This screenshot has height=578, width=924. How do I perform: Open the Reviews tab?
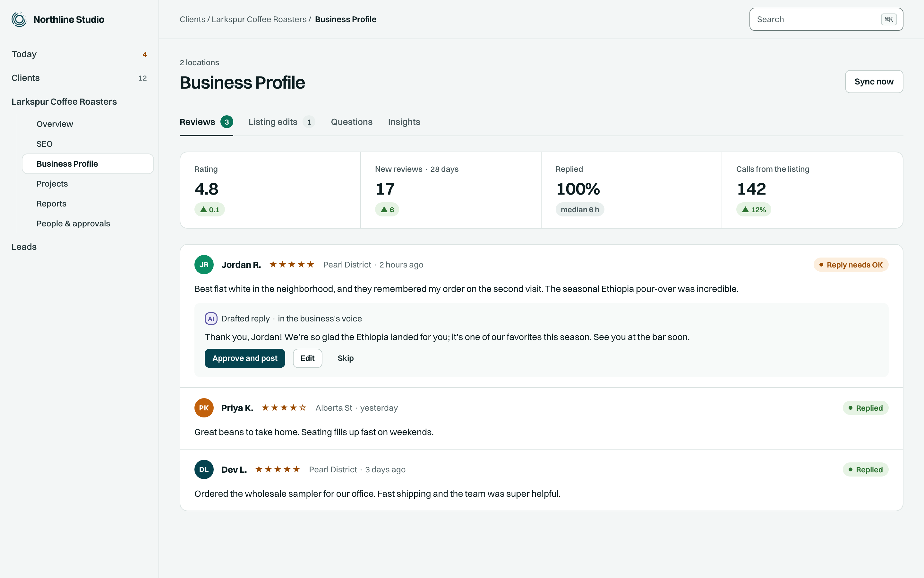(206, 122)
